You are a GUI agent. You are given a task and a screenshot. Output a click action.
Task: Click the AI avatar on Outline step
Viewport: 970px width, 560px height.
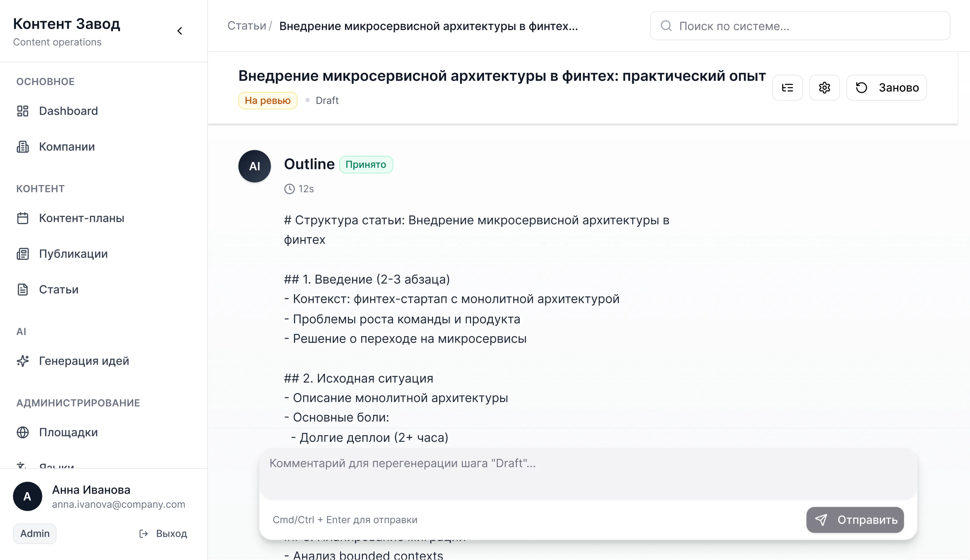click(254, 166)
